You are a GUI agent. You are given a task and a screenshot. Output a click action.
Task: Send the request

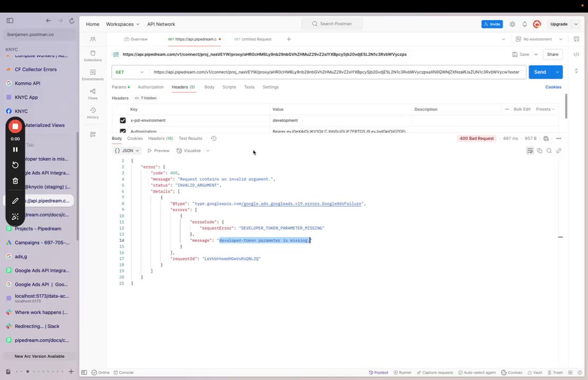(x=540, y=72)
